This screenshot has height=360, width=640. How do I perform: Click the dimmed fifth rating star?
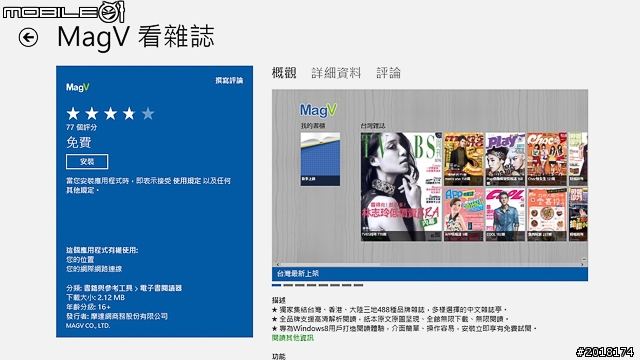148,113
